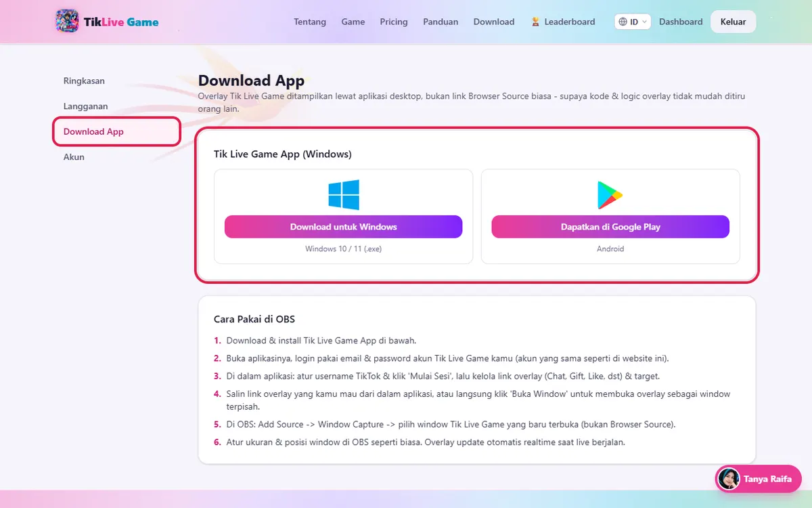Click the trophy icon beside Leaderboard
This screenshot has width=812, height=508.
click(x=535, y=22)
